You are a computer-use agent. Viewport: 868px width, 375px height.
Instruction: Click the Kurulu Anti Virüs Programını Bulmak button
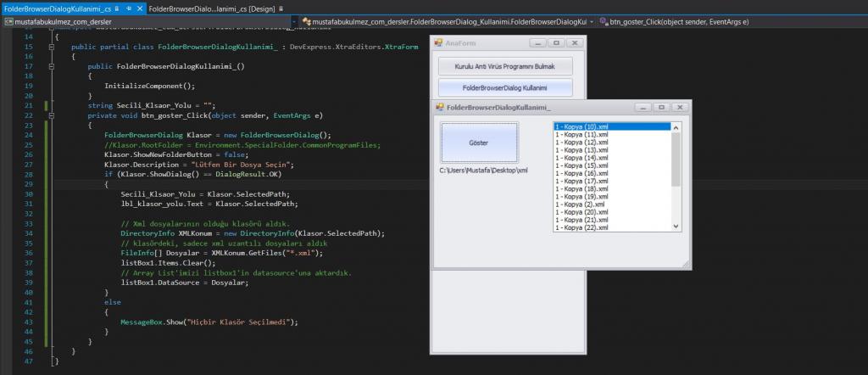(x=505, y=66)
